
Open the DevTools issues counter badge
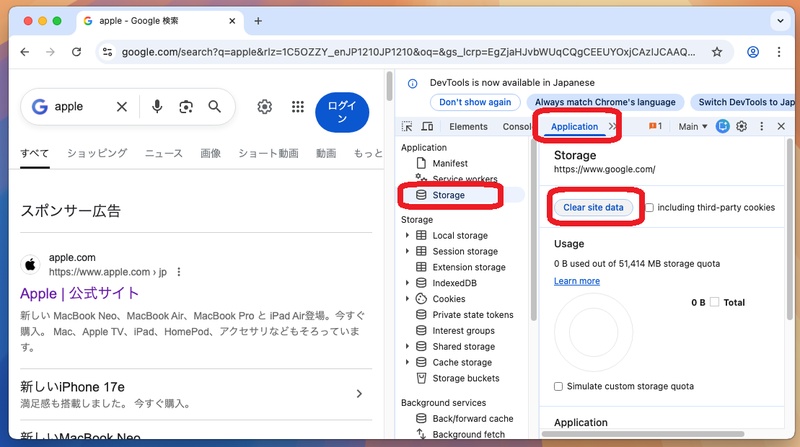click(x=656, y=127)
